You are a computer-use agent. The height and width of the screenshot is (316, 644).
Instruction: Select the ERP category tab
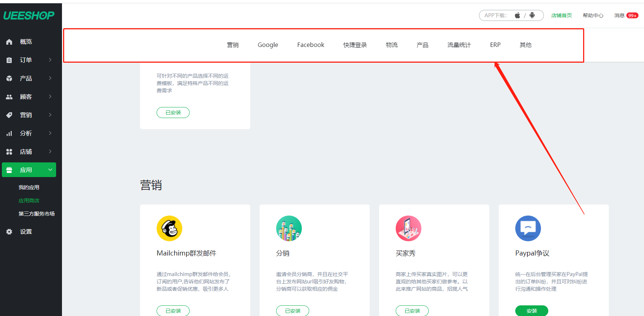[495, 45]
